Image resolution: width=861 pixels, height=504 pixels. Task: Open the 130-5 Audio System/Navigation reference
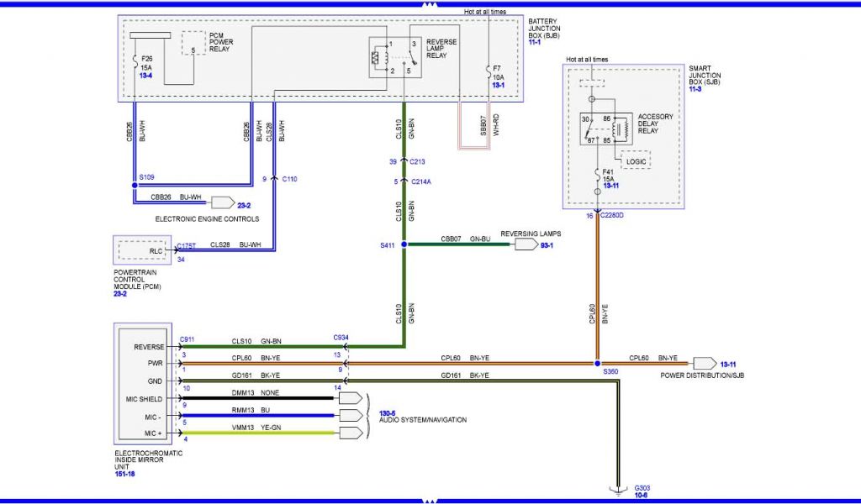click(387, 412)
